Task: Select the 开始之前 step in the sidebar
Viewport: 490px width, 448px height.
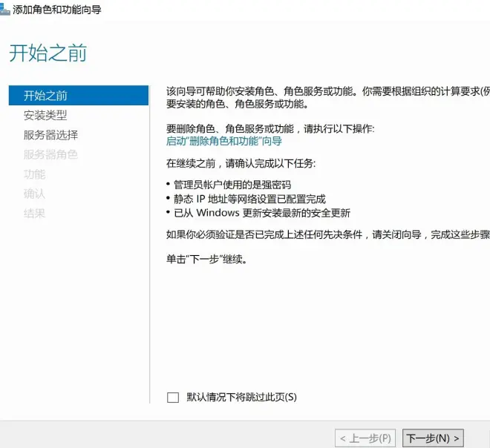Action: (x=79, y=95)
